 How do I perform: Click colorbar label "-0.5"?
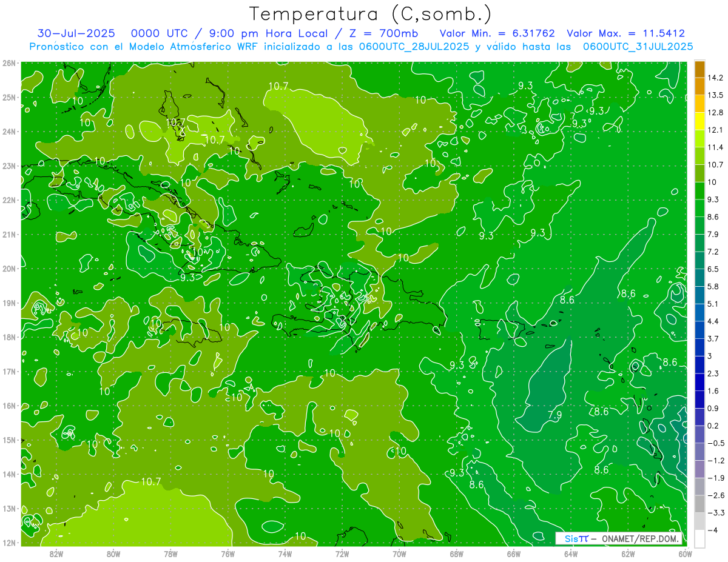click(716, 443)
